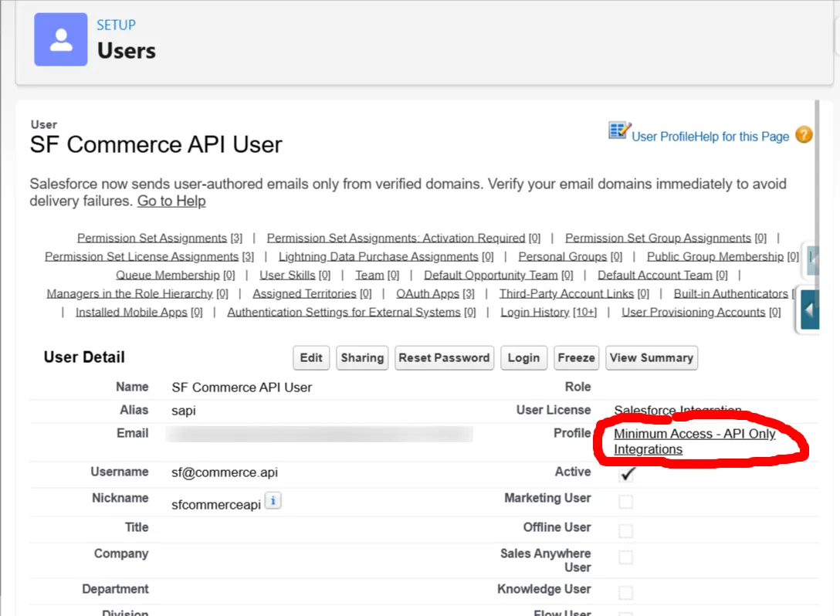Screen dimensions: 840x616
Task: Click the Name value SF Commerce API User
Action: click(242, 388)
